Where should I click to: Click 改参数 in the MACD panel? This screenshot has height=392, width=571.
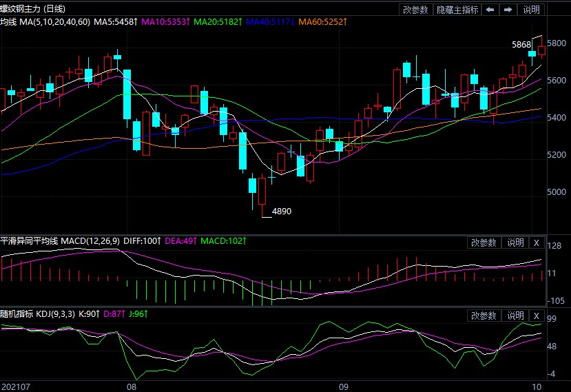point(484,243)
